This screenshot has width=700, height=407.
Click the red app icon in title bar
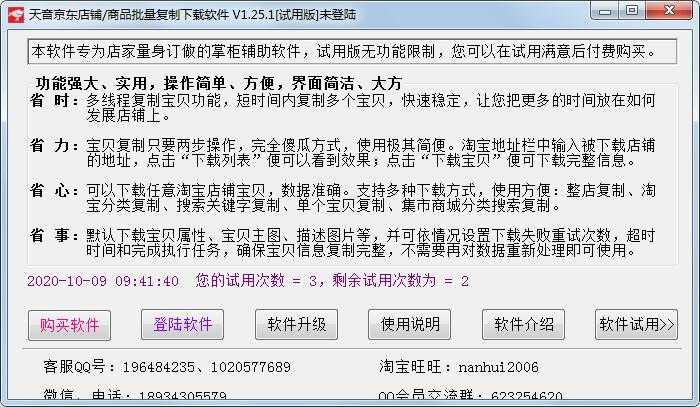point(16,15)
